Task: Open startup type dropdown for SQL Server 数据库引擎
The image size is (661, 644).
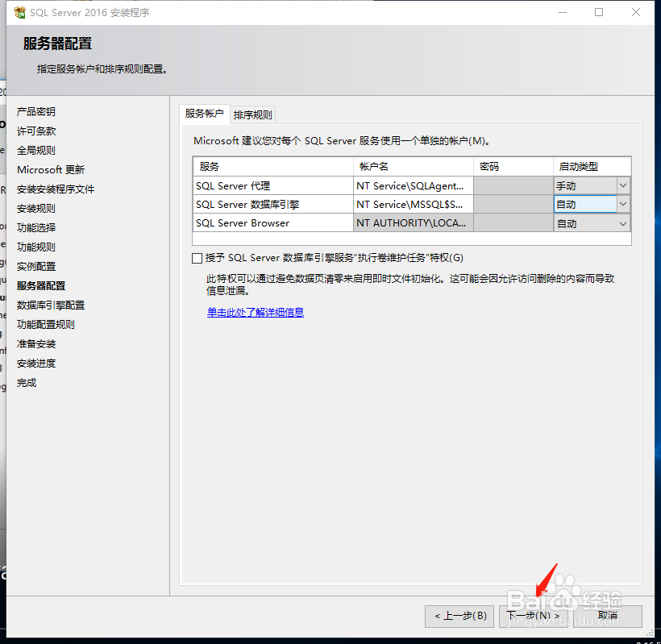Action: [622, 205]
